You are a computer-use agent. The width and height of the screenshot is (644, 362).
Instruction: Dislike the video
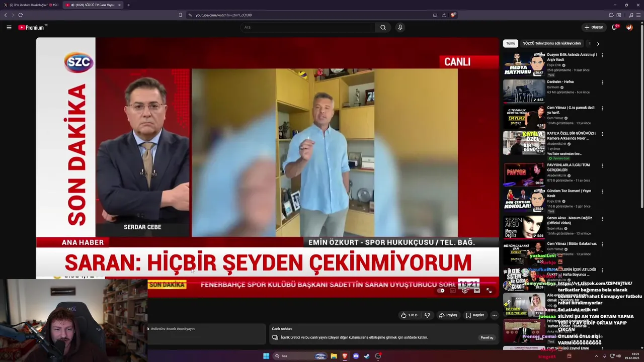click(x=427, y=315)
